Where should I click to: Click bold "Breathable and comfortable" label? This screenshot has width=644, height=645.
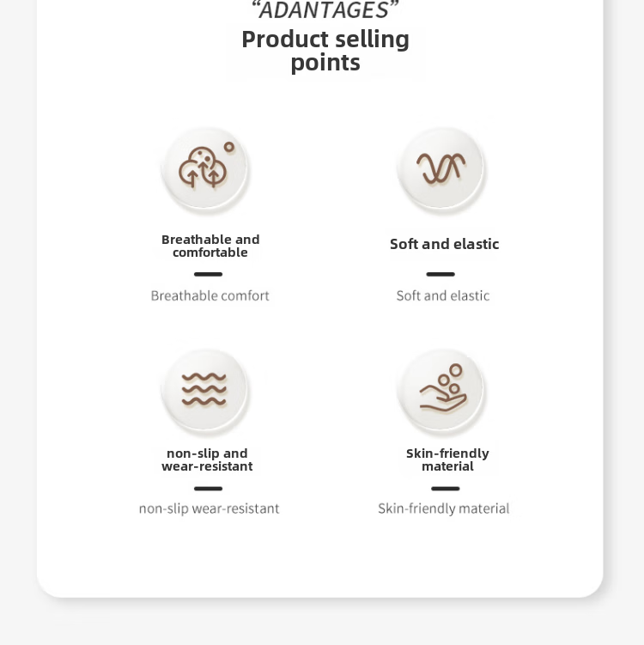210,246
